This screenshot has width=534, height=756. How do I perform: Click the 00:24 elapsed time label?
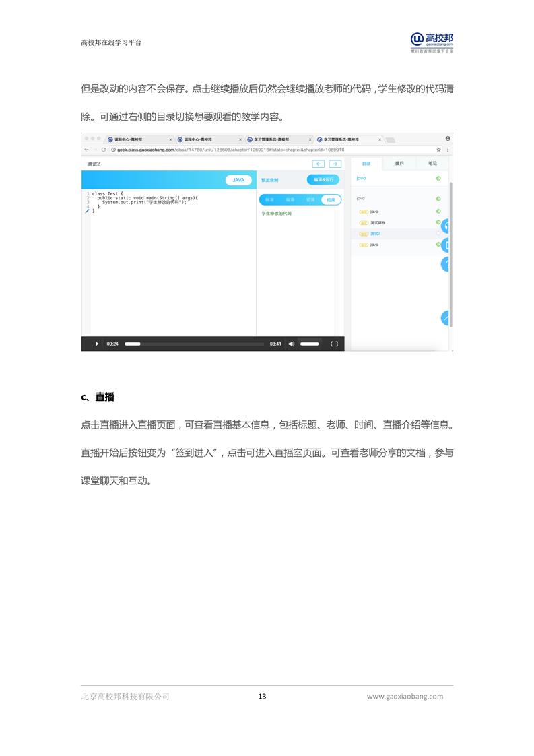coord(112,344)
